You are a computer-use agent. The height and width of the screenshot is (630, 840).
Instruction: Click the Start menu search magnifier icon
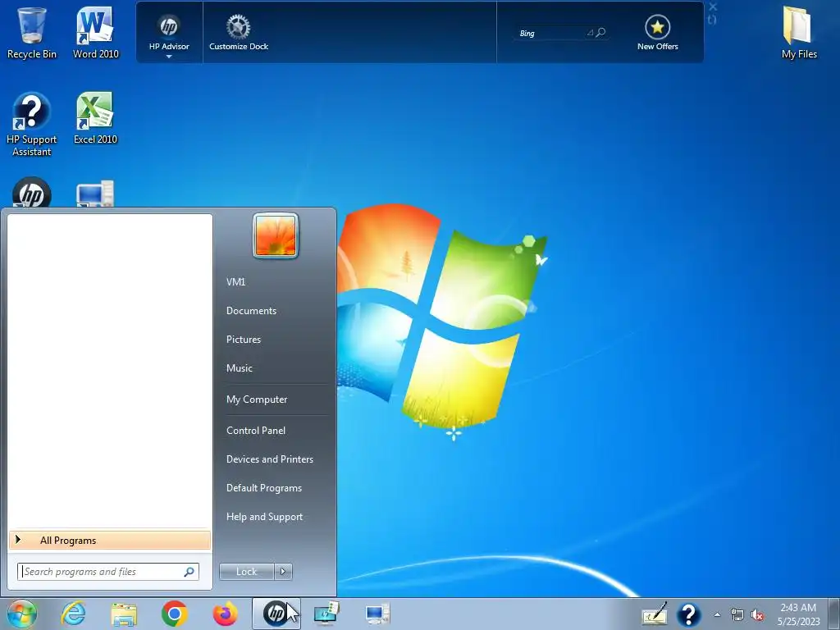point(189,572)
